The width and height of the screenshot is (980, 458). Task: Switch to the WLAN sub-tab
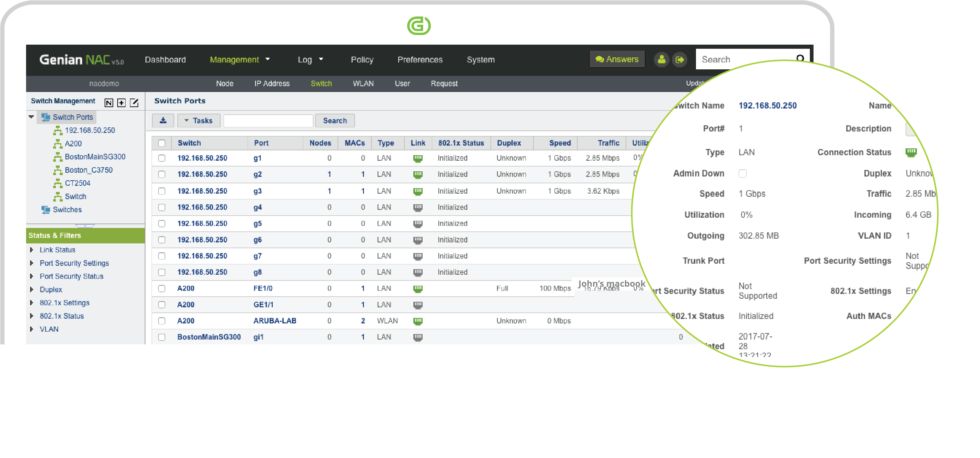click(363, 83)
